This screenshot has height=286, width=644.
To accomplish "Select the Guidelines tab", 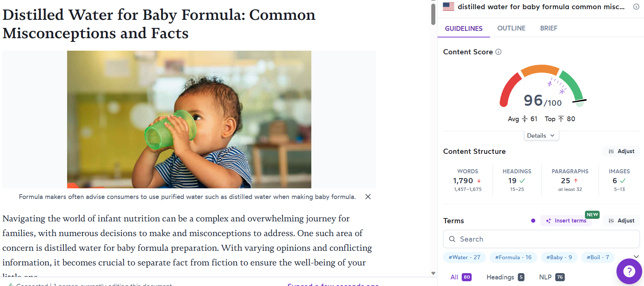I will click(x=464, y=28).
